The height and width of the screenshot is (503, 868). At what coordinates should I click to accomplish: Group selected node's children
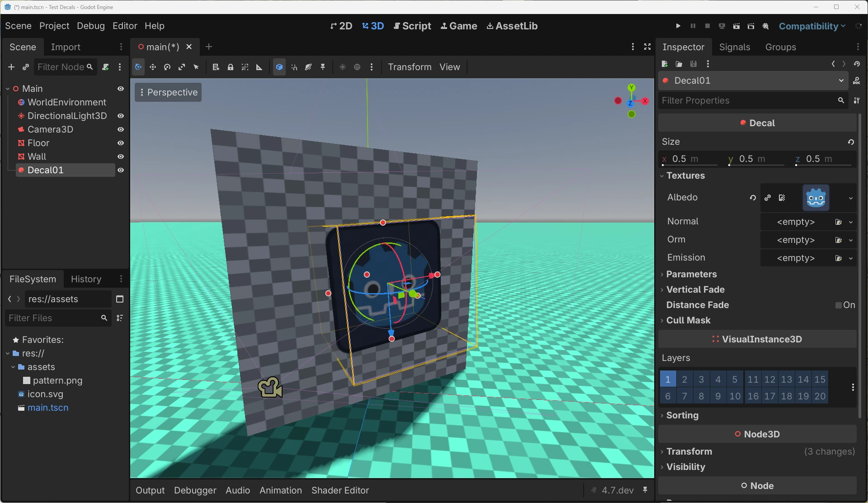pyautogui.click(x=245, y=67)
